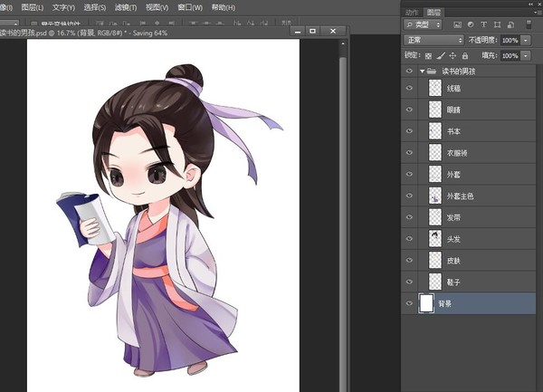
Task: Select the 外套 layer thumbnail
Action: (x=435, y=174)
